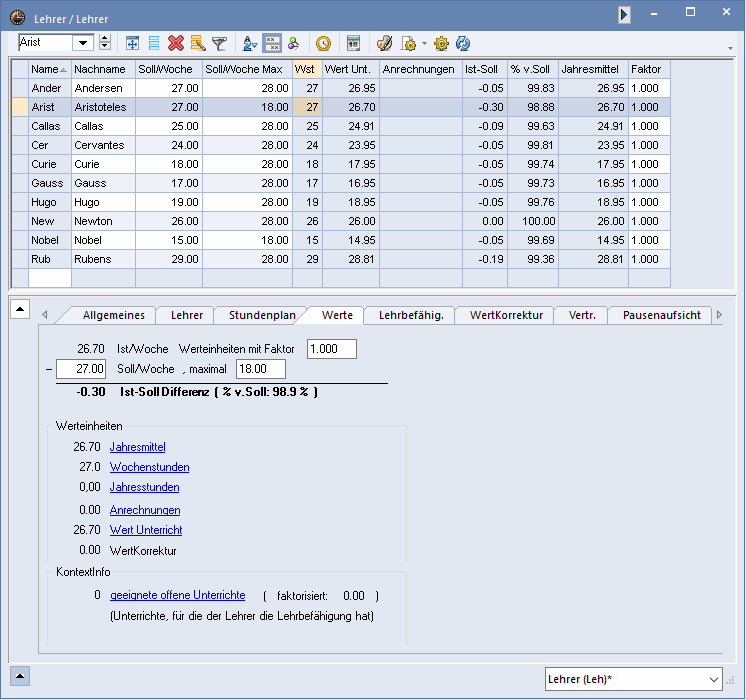
Task: Open the Anrechnungen link
Action: [x=145, y=510]
